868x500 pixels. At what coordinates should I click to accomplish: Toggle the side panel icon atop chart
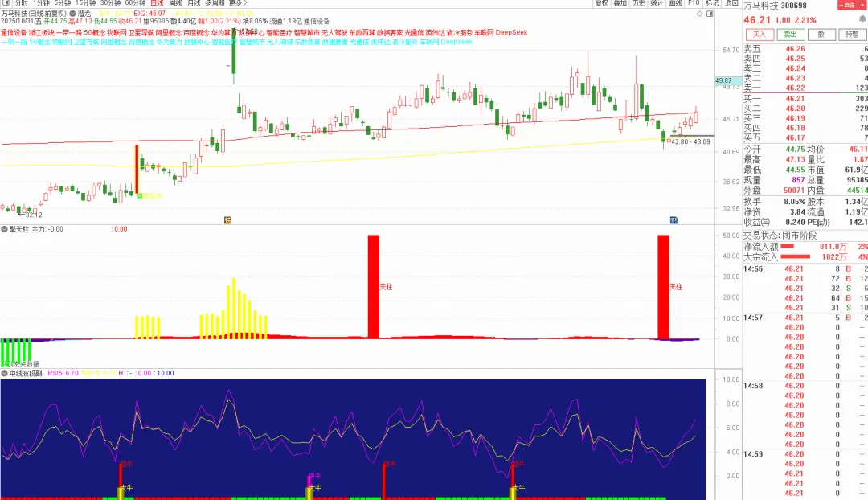point(710,14)
